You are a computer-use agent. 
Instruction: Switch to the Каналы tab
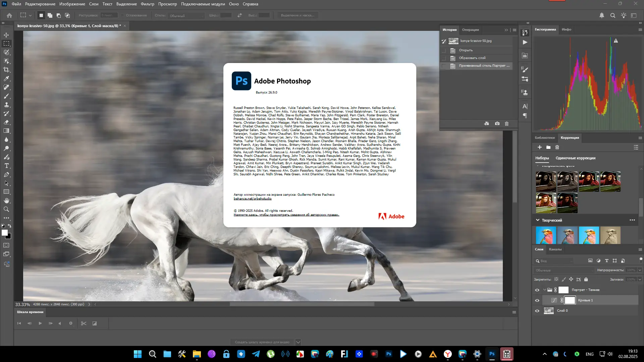(555, 249)
